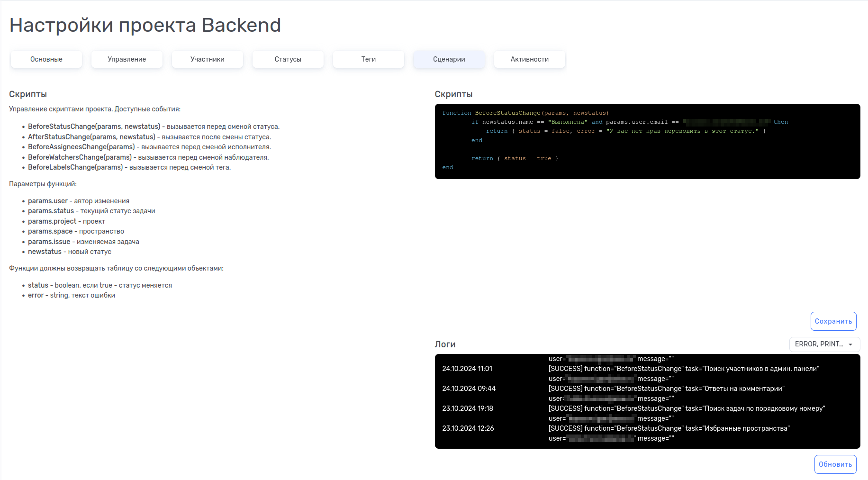Click the BeforeWatchersChange(params) list item

(x=148, y=157)
